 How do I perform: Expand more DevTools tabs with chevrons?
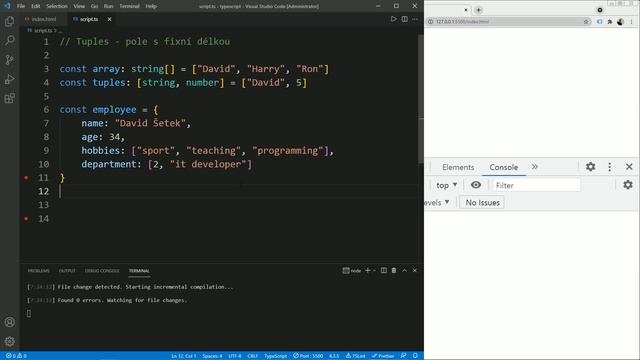(x=535, y=167)
